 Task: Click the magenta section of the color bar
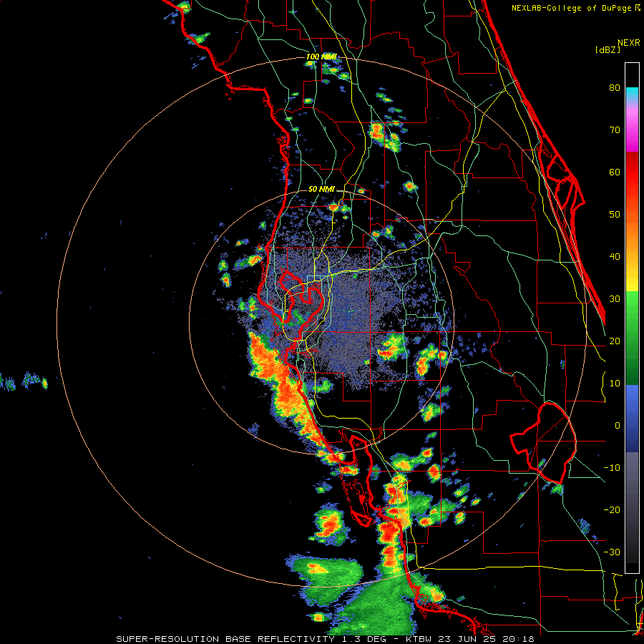632,130
